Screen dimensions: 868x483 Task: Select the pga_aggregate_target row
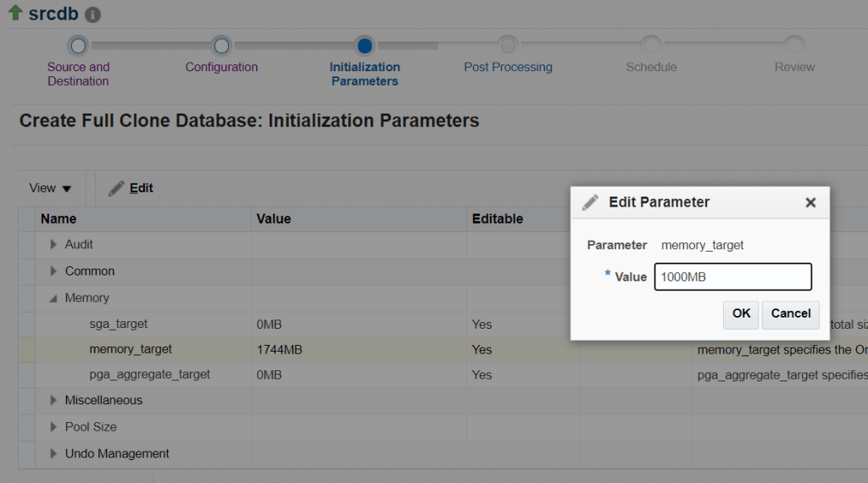pos(149,375)
